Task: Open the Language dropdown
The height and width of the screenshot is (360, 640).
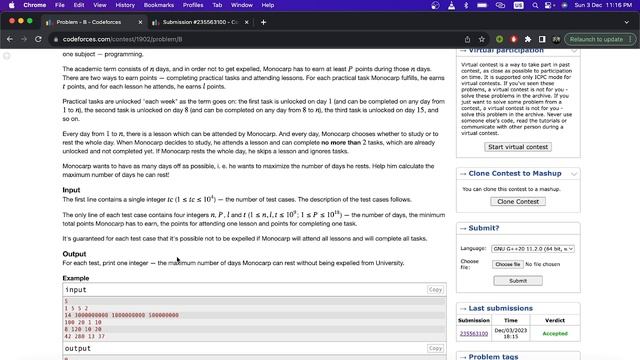Action: [x=533, y=249]
